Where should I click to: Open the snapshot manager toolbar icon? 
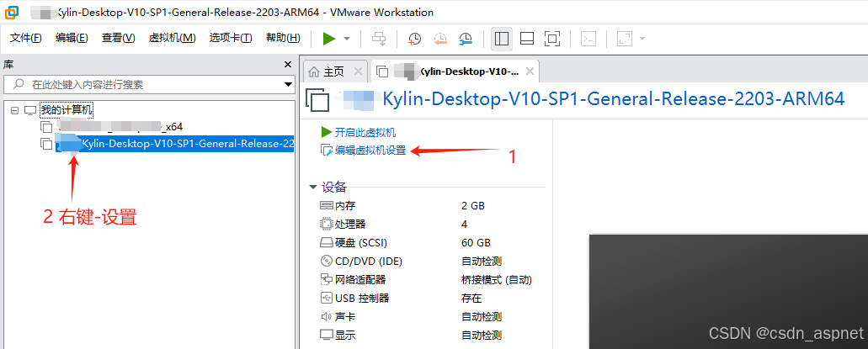point(466,38)
